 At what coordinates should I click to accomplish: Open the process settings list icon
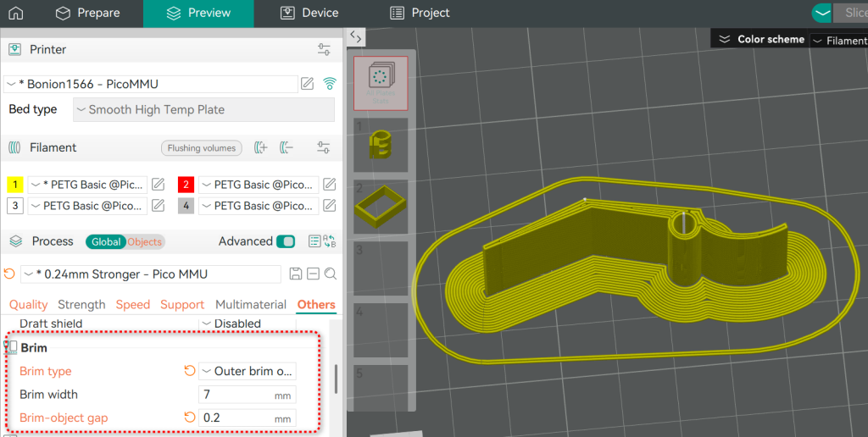(x=314, y=241)
